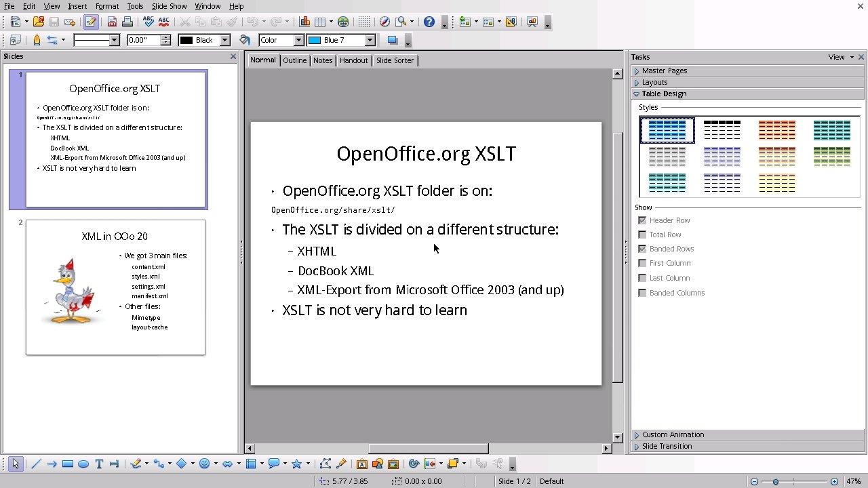Click the zoom slider handle
This screenshot has width=868, height=488.
[776, 481]
